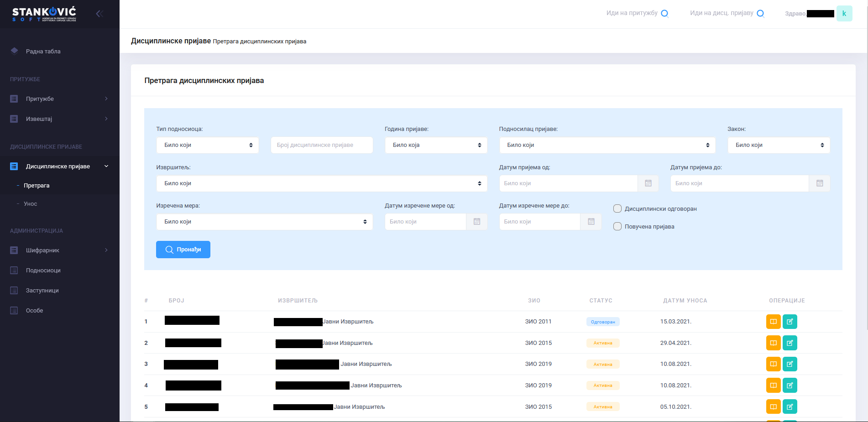This screenshot has width=868, height=422.
Task: Expand the Извршитељ dropdown
Action: (321, 183)
